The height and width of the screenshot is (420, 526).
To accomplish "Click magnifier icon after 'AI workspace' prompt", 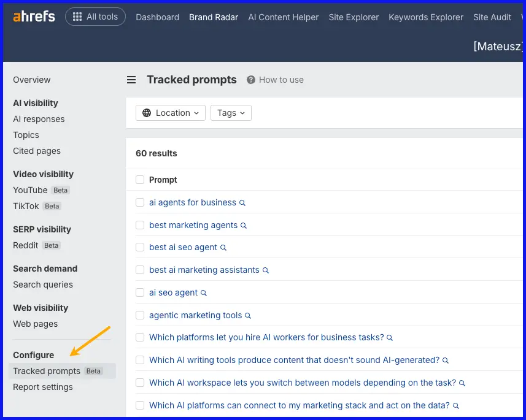I will coord(462,383).
